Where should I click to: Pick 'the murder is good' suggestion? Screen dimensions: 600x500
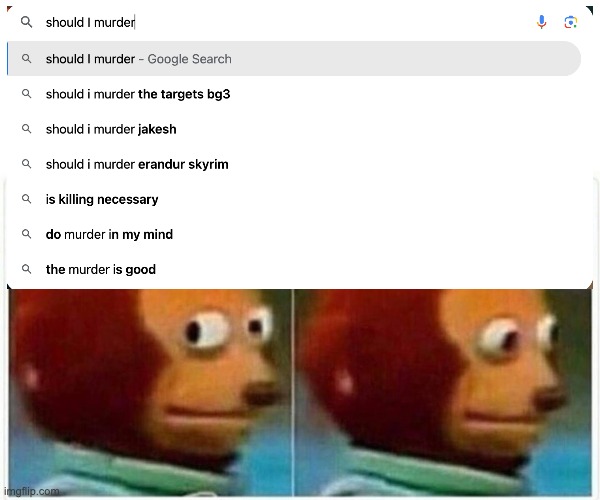pos(294,269)
